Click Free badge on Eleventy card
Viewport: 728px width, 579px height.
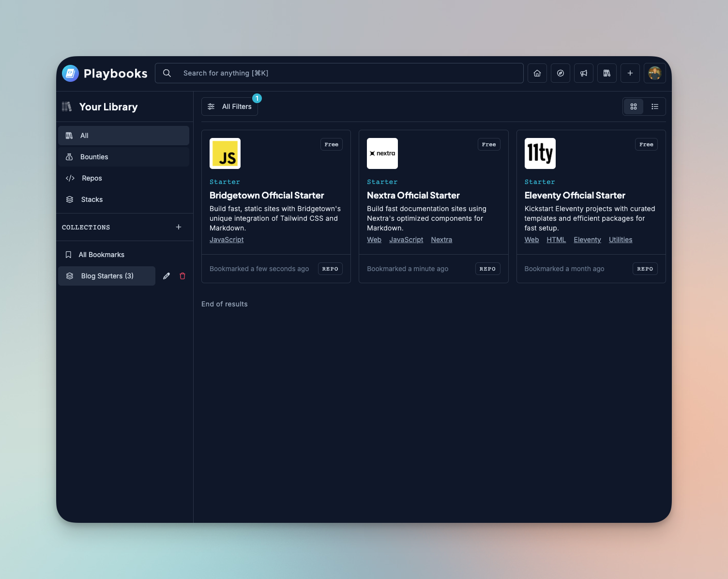646,144
